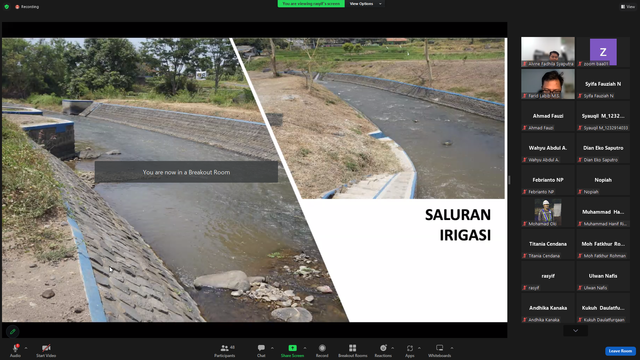Expand the Reactions options arrow
This screenshot has width=640, height=360.
(x=393, y=348)
